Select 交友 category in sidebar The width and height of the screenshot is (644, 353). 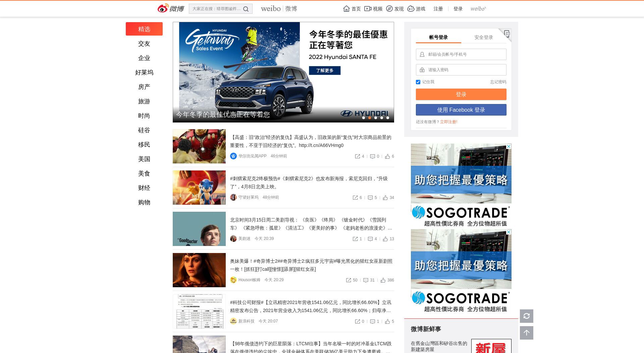click(144, 44)
